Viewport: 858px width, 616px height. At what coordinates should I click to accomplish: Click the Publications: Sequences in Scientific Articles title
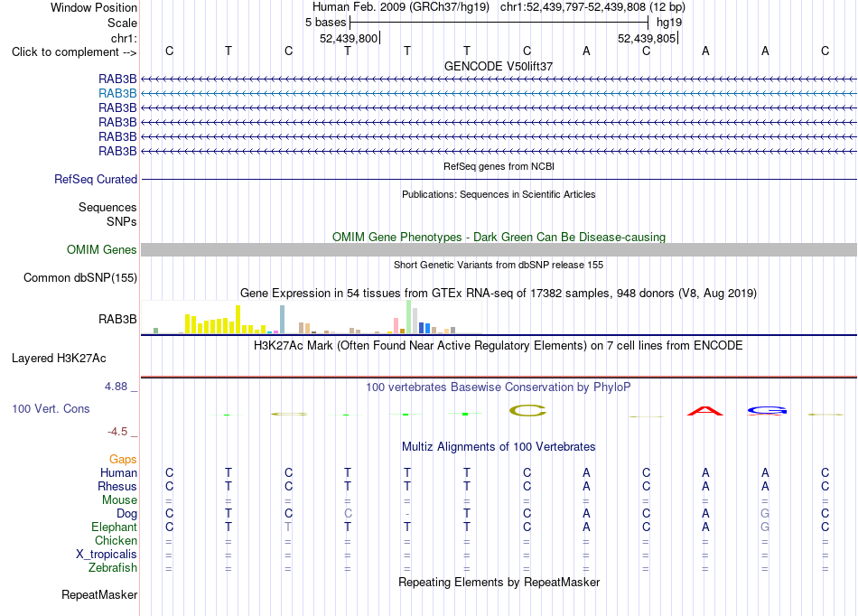499,194
